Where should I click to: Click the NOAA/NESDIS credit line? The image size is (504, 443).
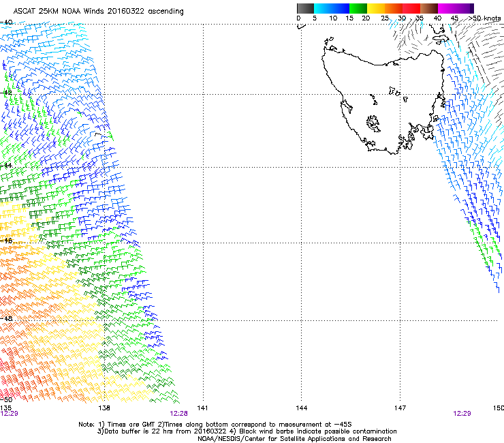click(x=294, y=439)
